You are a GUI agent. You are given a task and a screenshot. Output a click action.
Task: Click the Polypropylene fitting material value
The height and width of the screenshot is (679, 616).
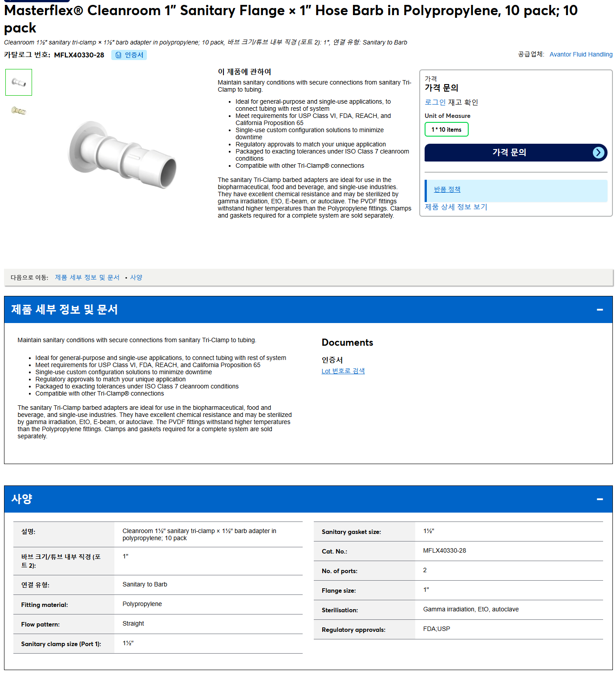(142, 604)
